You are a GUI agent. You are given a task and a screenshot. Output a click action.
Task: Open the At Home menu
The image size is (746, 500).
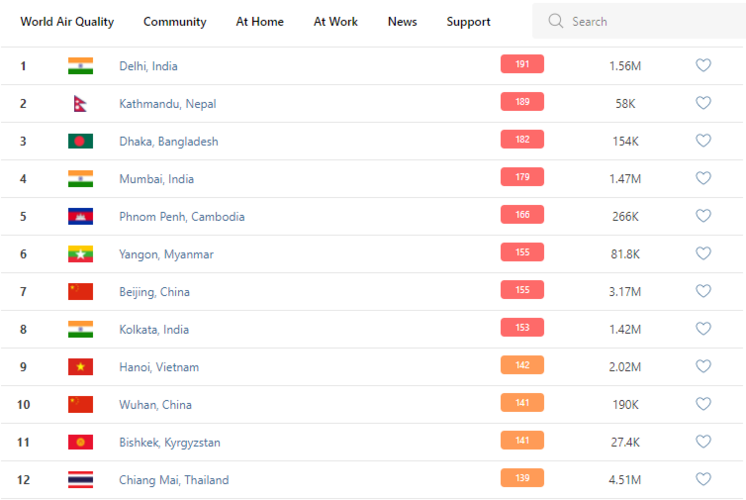(x=260, y=22)
